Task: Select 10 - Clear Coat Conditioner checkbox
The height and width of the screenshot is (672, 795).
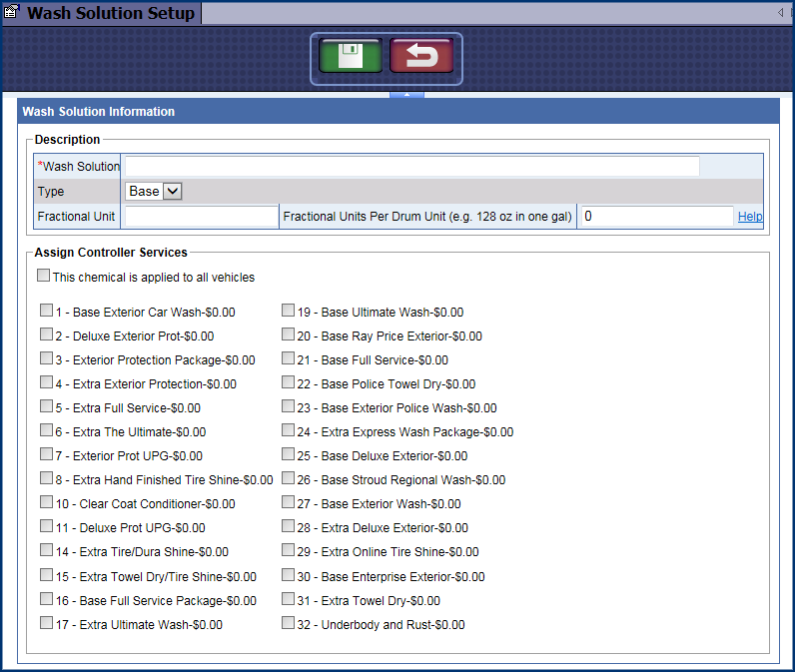Action: point(47,503)
